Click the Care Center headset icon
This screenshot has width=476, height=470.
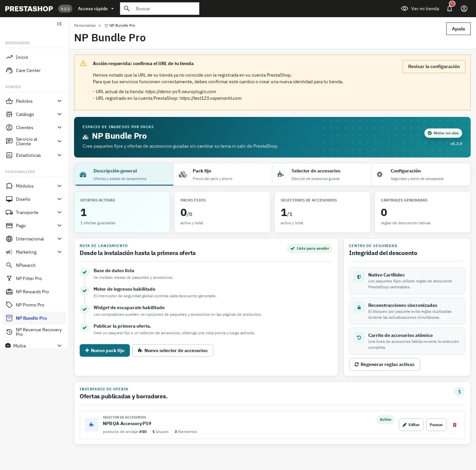(x=9, y=70)
